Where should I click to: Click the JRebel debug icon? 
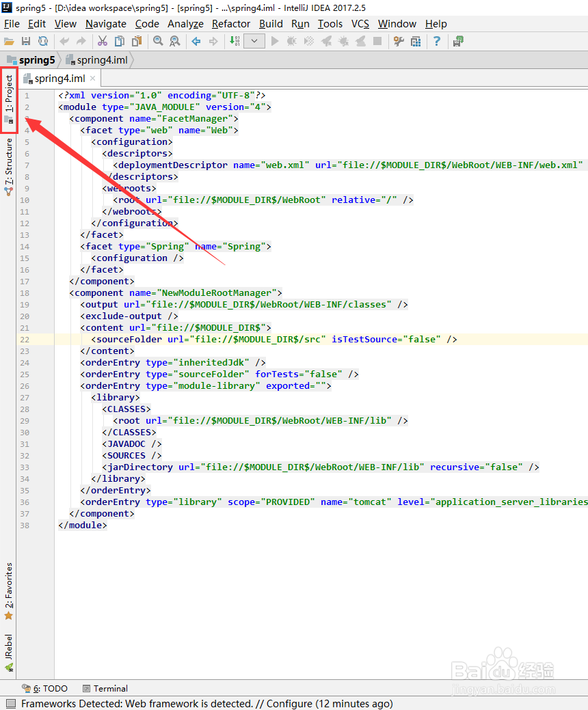(x=343, y=42)
